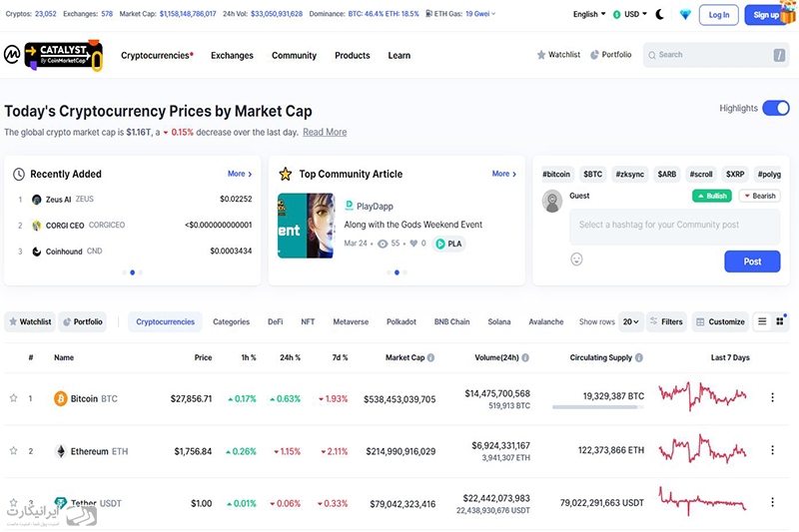Click the PLA token tag
Screen dimensions: 799x532
pyautogui.click(x=448, y=244)
